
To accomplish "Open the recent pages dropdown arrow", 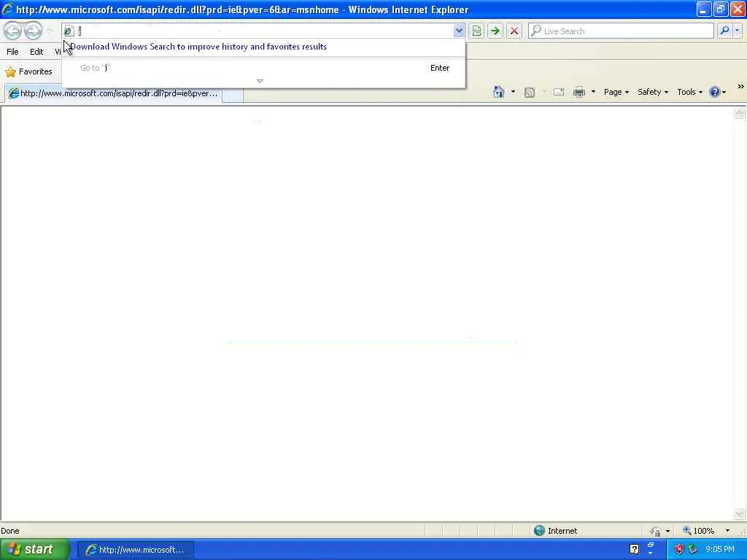I will (x=49, y=31).
